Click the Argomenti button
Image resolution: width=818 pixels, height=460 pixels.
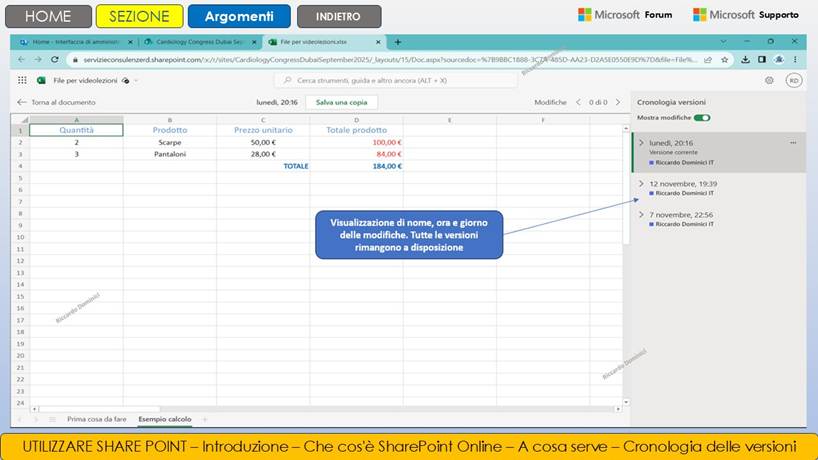click(239, 16)
